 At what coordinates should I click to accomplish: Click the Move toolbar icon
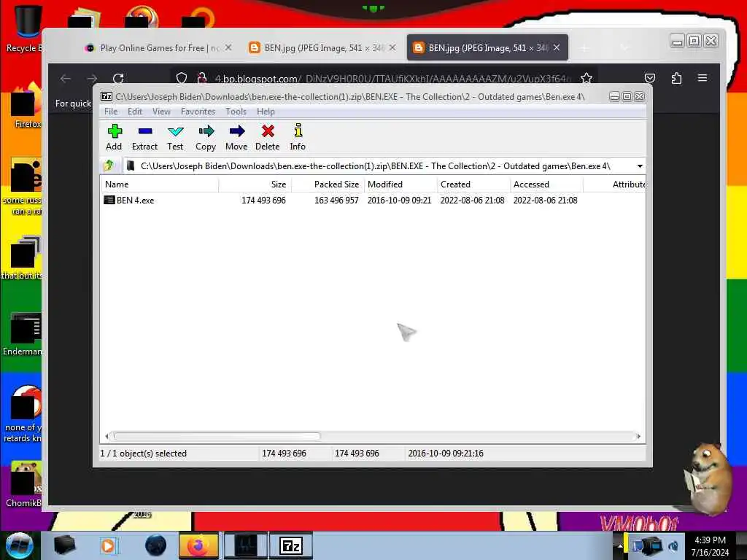[237, 138]
